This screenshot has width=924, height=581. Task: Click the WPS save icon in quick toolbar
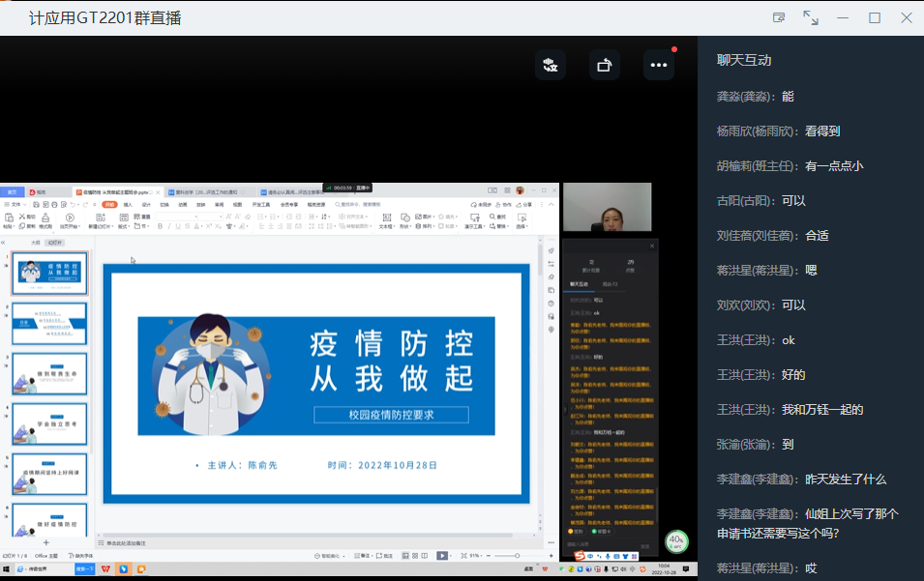pyautogui.click(x=36, y=204)
